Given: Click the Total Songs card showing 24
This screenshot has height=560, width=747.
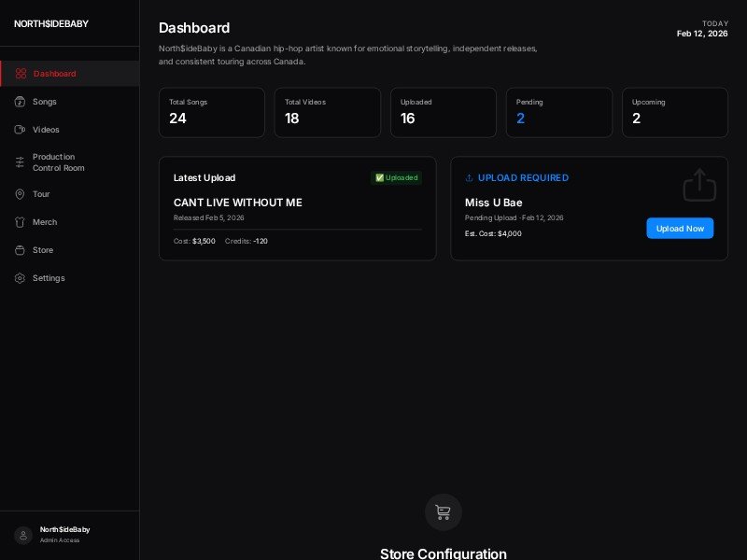Looking at the screenshot, I should (212, 112).
